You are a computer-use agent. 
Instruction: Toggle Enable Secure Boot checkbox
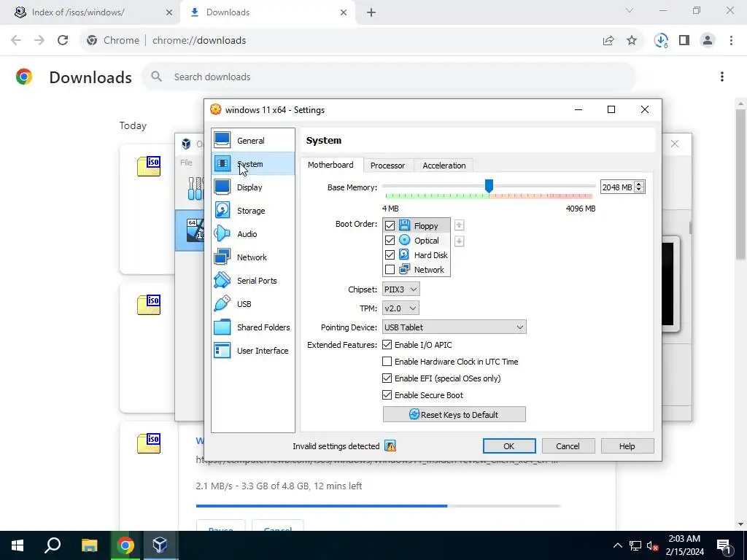(x=387, y=394)
